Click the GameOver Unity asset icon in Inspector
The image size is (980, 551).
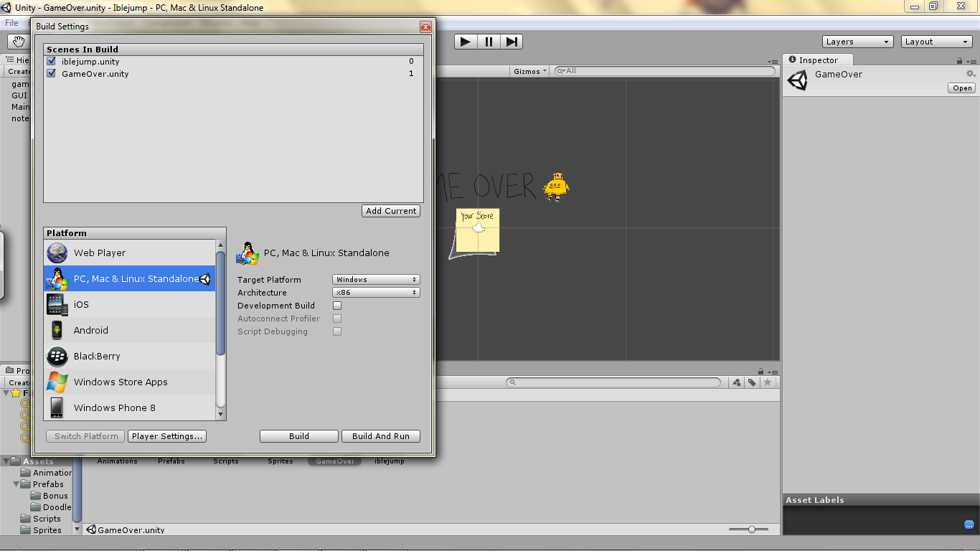[797, 80]
